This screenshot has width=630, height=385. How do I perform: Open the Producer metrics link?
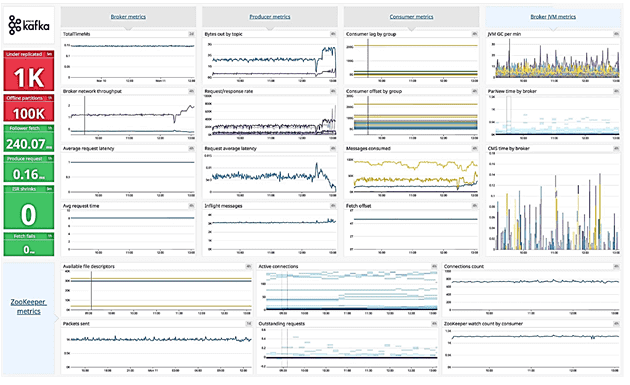coord(270,17)
